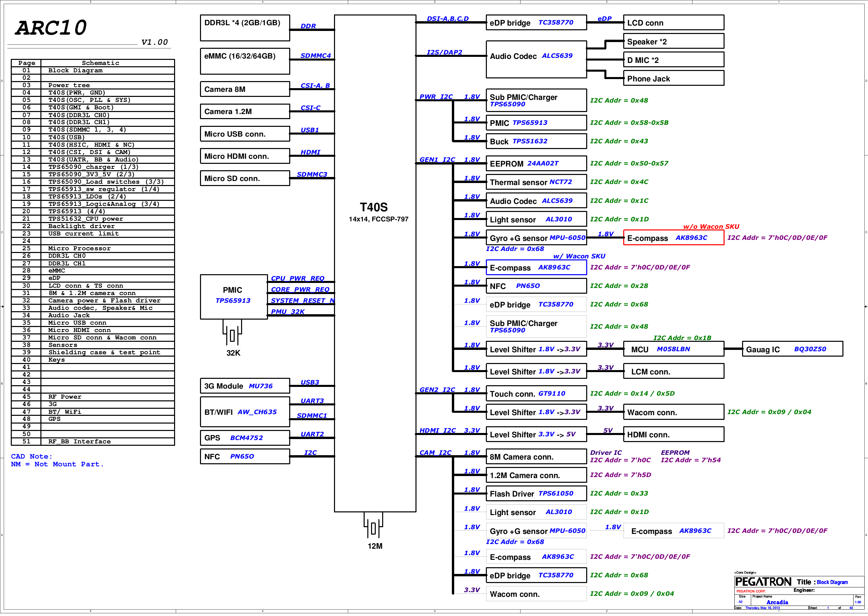The height and width of the screenshot is (616, 868).
Task: Click the 1.2M Camera conn. block
Action: (x=536, y=475)
